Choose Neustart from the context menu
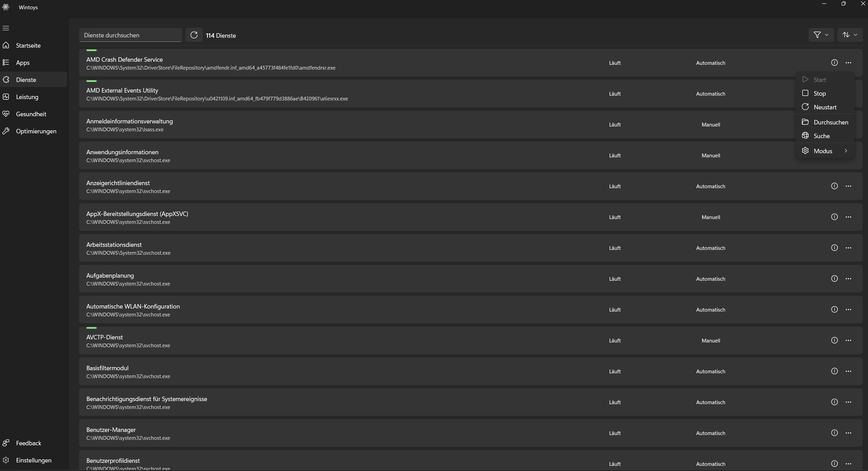This screenshot has height=471, width=868. (825, 107)
